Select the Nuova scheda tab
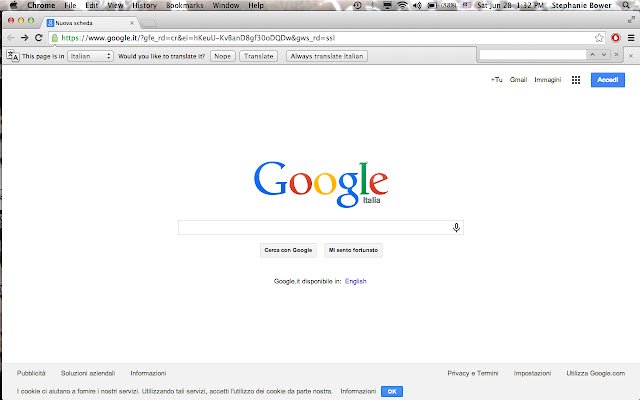 tap(90, 23)
